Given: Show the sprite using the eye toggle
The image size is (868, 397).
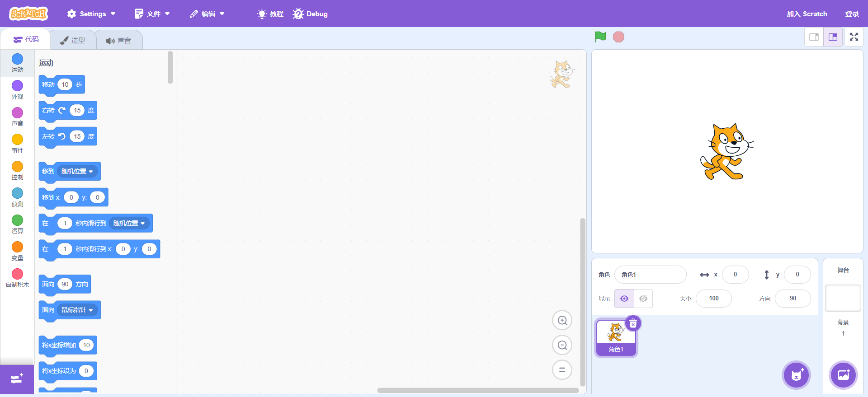Looking at the screenshot, I should click(624, 299).
